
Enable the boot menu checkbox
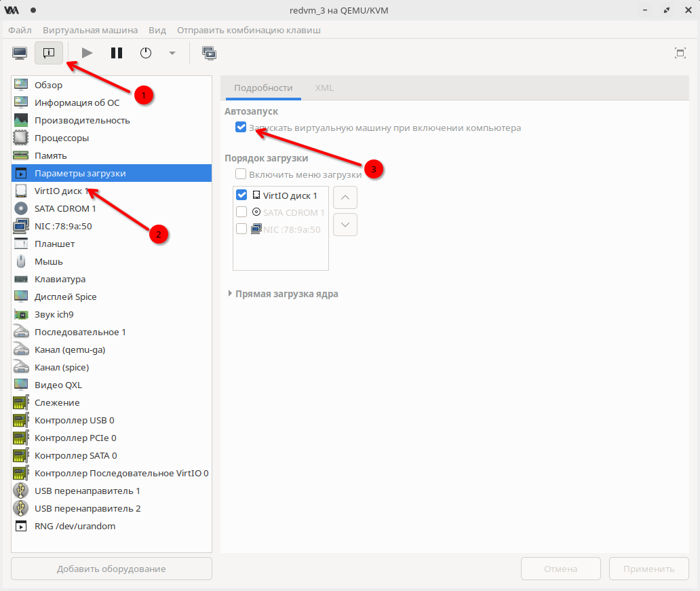point(241,174)
